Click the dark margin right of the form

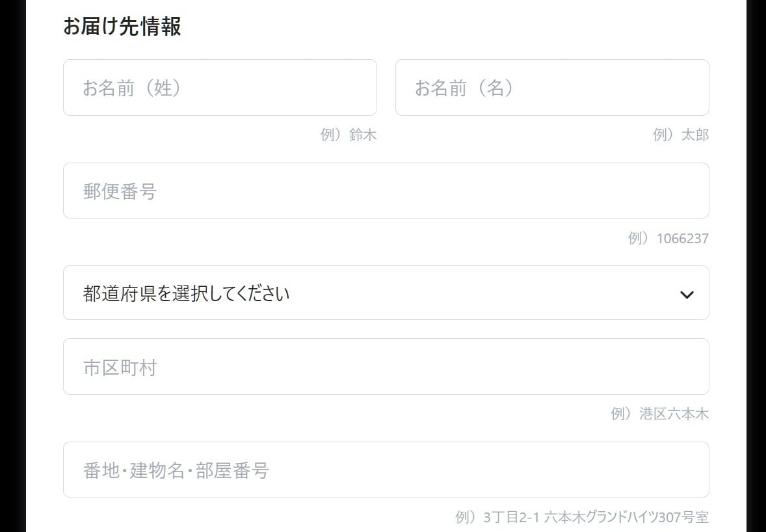click(756, 266)
